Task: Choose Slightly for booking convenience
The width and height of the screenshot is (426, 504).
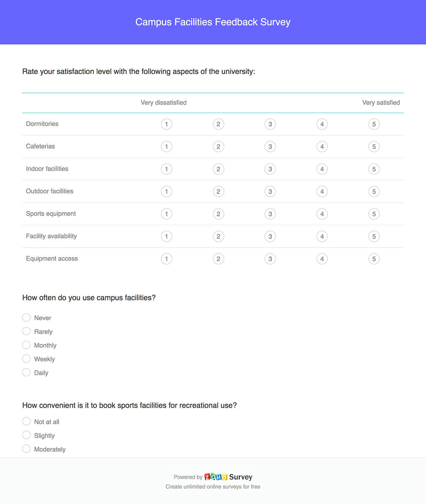Action: pyautogui.click(x=26, y=435)
